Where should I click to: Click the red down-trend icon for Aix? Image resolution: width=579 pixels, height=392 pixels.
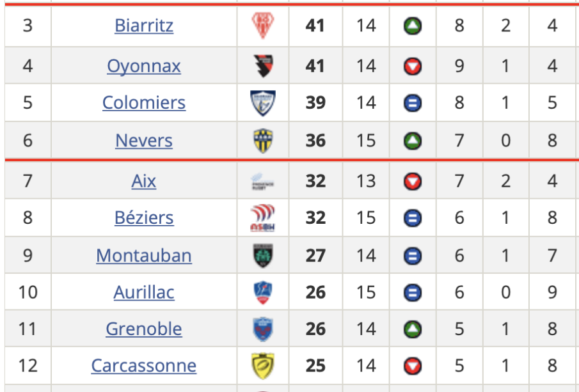(413, 182)
